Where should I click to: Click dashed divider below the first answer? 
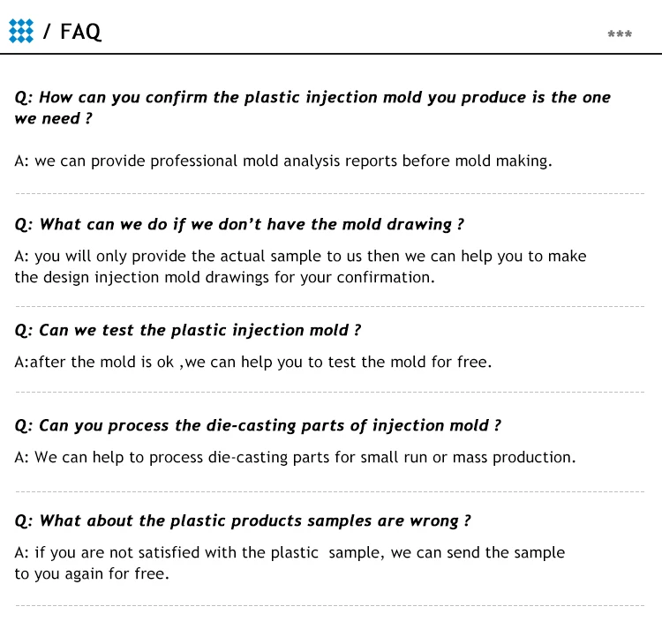coord(330,194)
